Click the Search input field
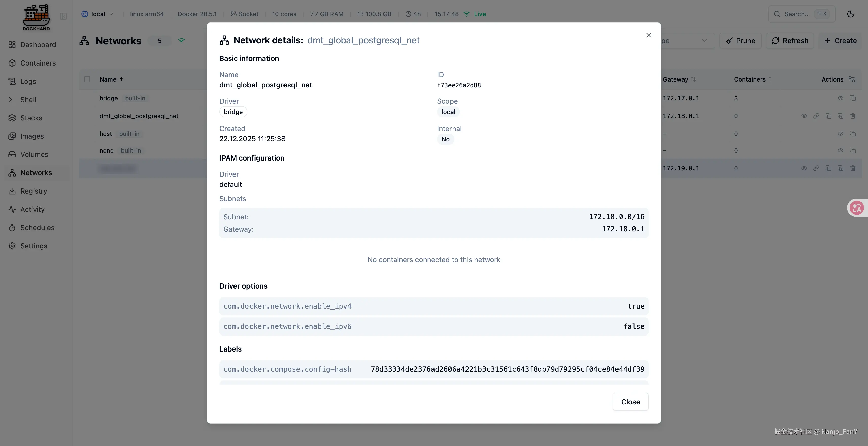The height and width of the screenshot is (446, 868). 797,14
